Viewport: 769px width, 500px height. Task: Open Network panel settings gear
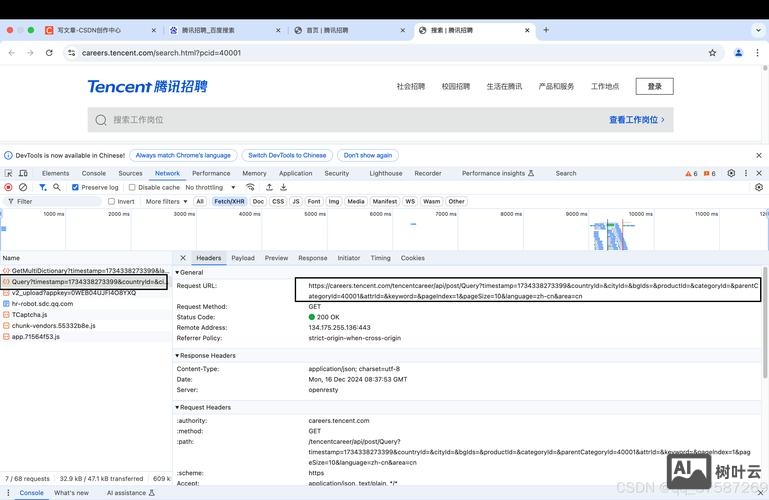(759, 187)
